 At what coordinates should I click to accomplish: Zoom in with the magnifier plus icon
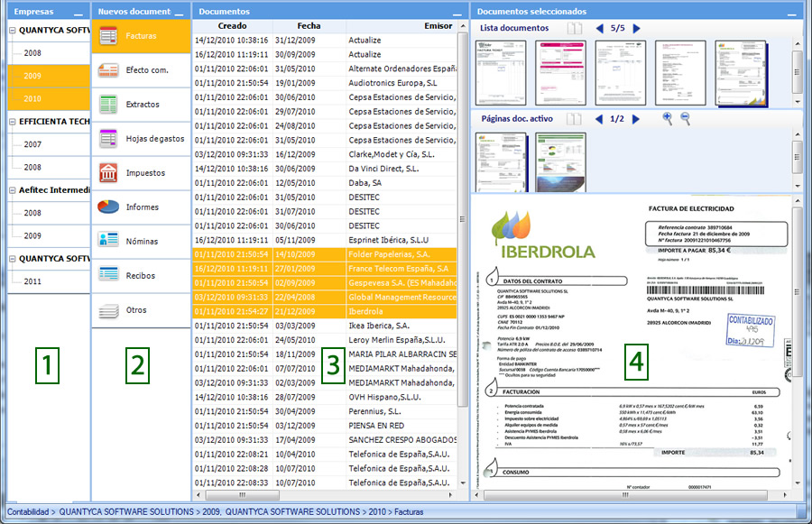[x=668, y=118]
